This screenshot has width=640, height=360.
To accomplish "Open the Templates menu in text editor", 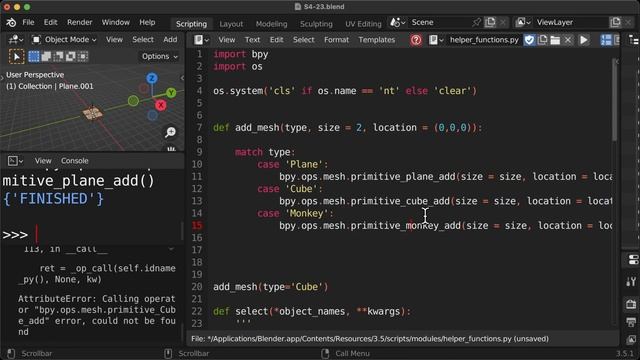I will (377, 40).
